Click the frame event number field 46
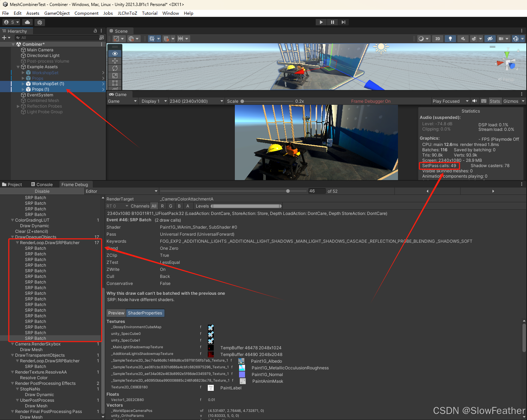Viewport: 527px width, 420px height. coord(317,191)
